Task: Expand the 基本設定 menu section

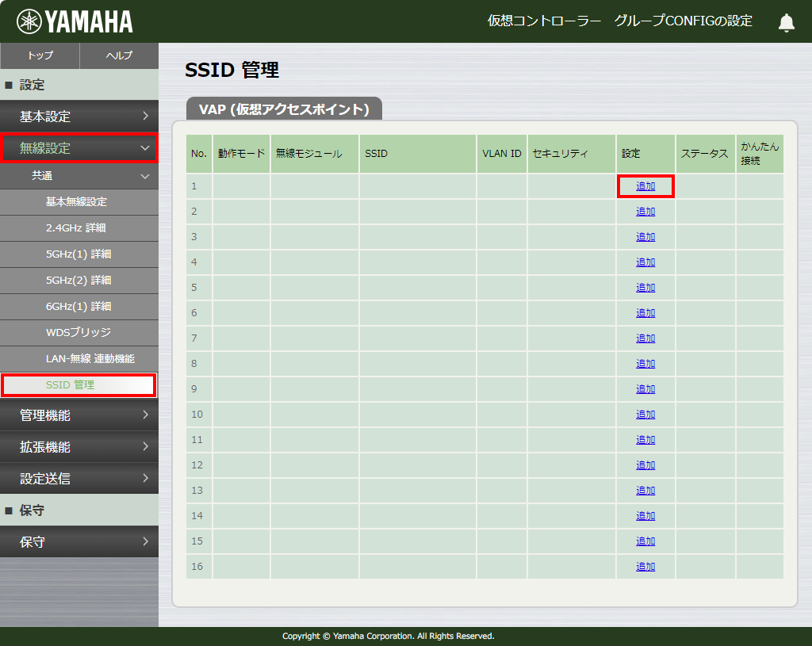Action: [79, 117]
